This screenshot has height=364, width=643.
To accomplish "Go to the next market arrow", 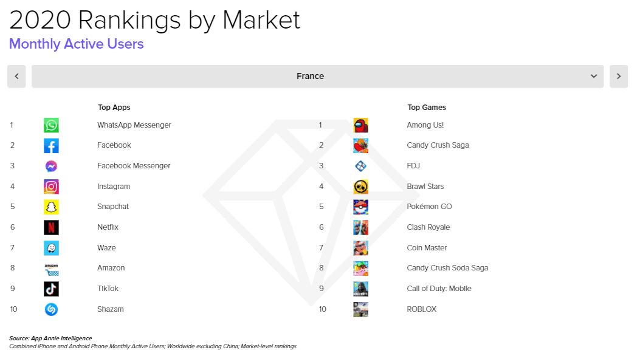I will click(x=619, y=77).
